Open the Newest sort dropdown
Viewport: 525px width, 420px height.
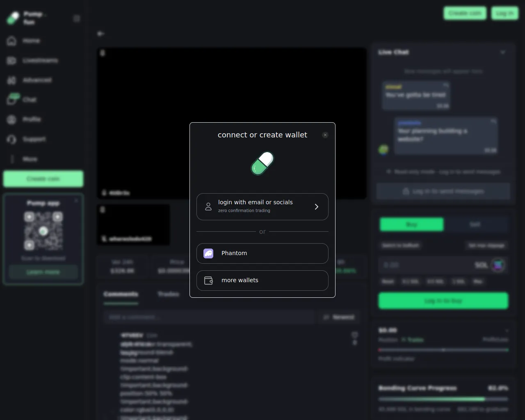339,317
